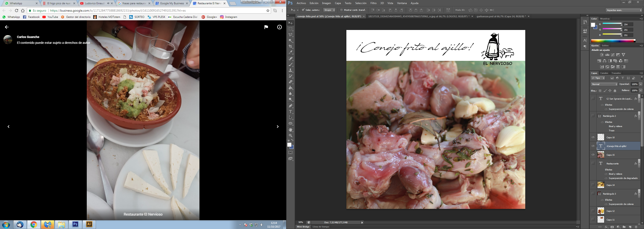Open the photo info icon
The image size is (644, 229).
pos(279,27)
